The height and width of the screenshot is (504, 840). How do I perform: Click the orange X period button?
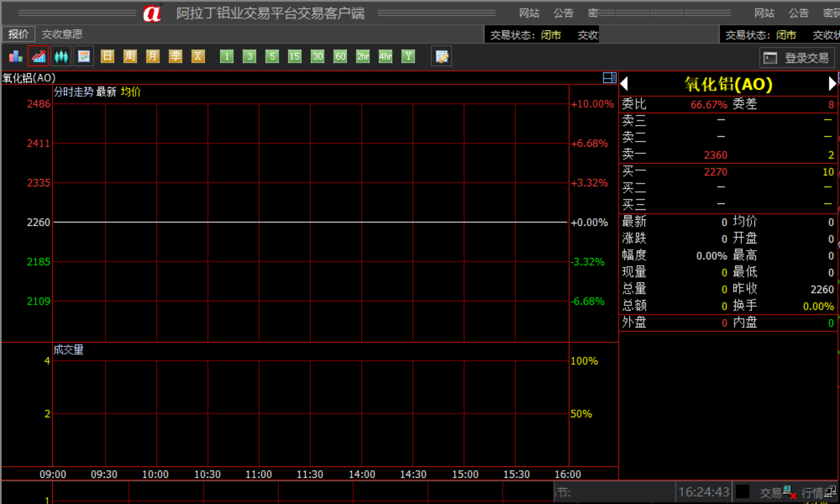click(x=198, y=57)
